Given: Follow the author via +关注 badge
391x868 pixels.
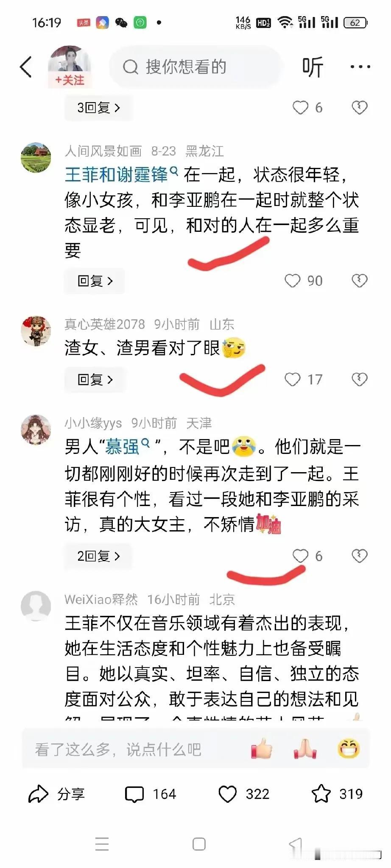Looking at the screenshot, I should pos(70,80).
